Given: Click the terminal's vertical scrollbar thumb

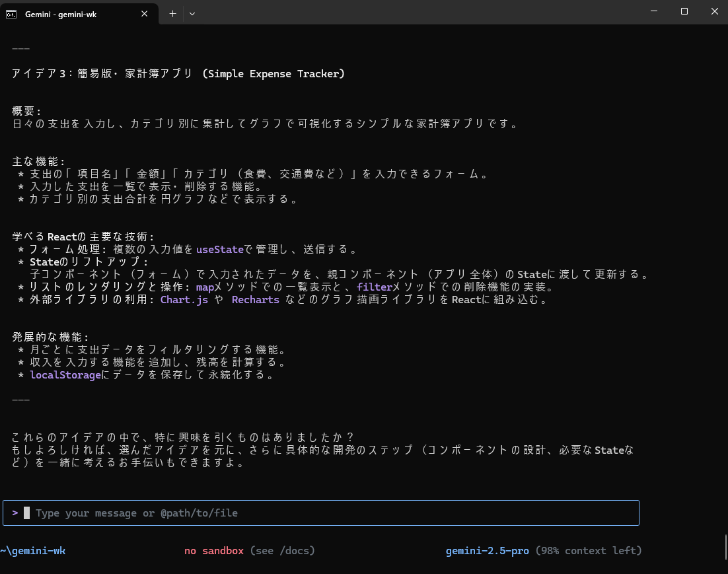Looking at the screenshot, I should (725, 546).
